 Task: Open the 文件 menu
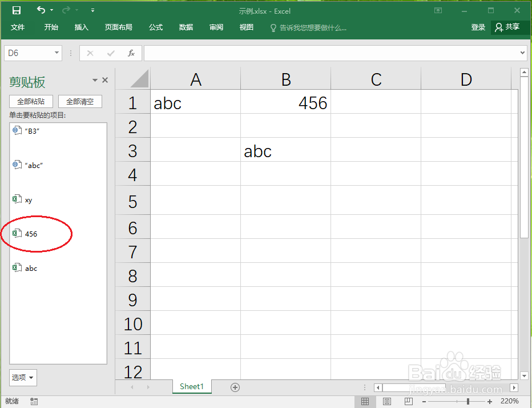click(x=18, y=27)
